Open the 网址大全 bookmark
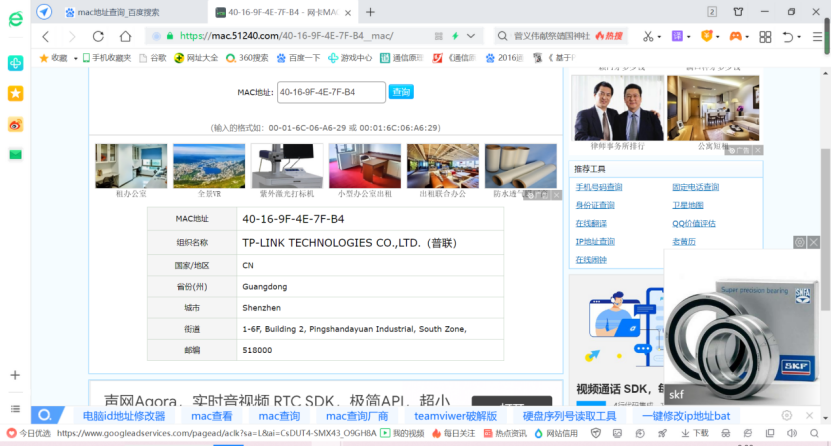The height and width of the screenshot is (446, 831). [x=196, y=58]
